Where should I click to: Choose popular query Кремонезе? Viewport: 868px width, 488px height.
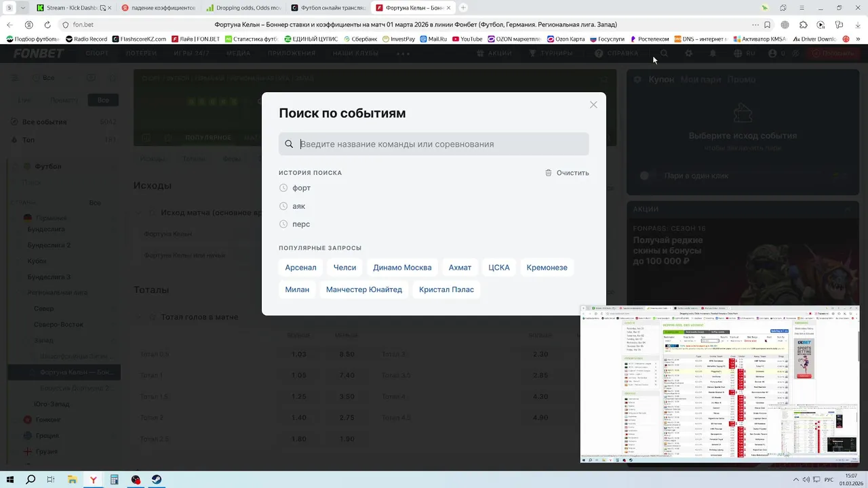pos(547,268)
